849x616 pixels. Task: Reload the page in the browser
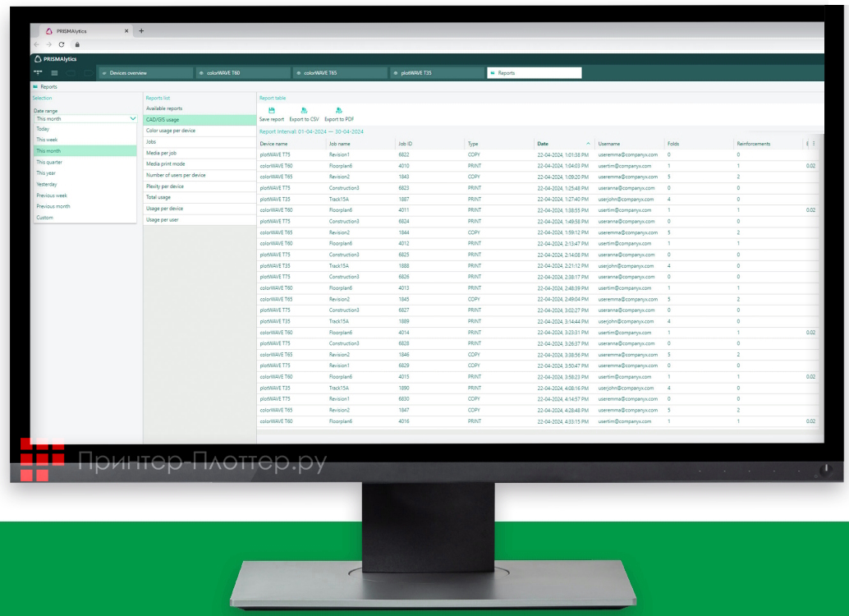click(62, 44)
